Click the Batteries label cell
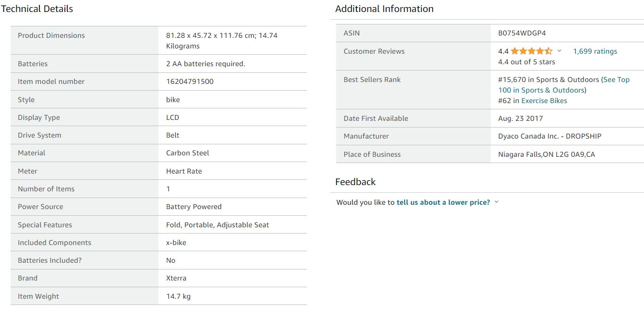Viewport: 644px width, 316px height. pyautogui.click(x=85, y=64)
